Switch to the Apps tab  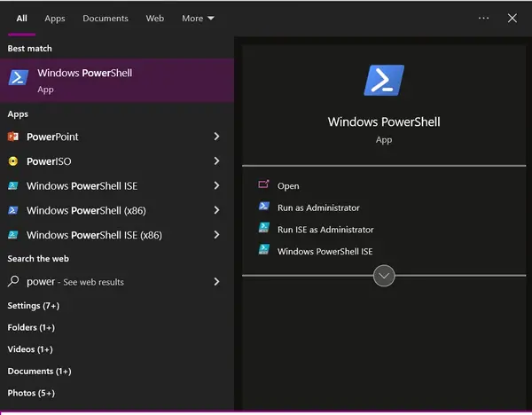point(55,19)
